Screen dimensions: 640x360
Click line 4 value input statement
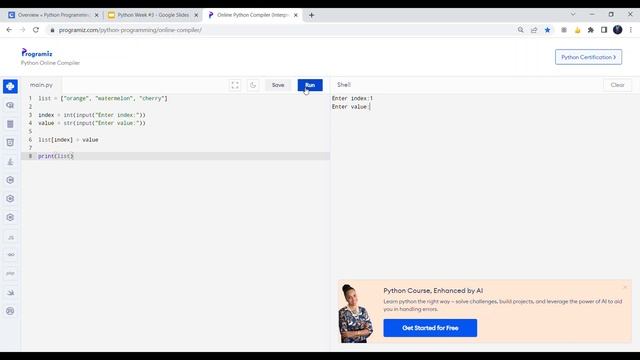[92, 123]
